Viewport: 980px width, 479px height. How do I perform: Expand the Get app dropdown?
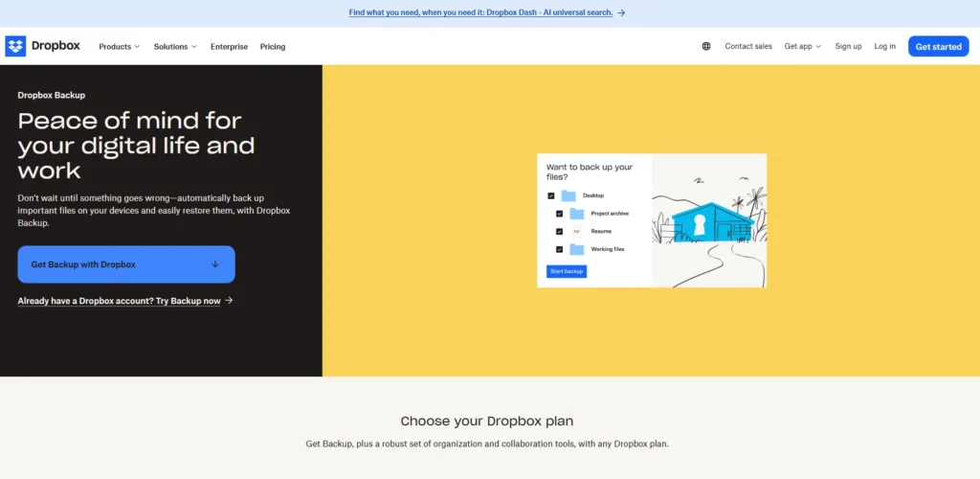pyautogui.click(x=803, y=46)
